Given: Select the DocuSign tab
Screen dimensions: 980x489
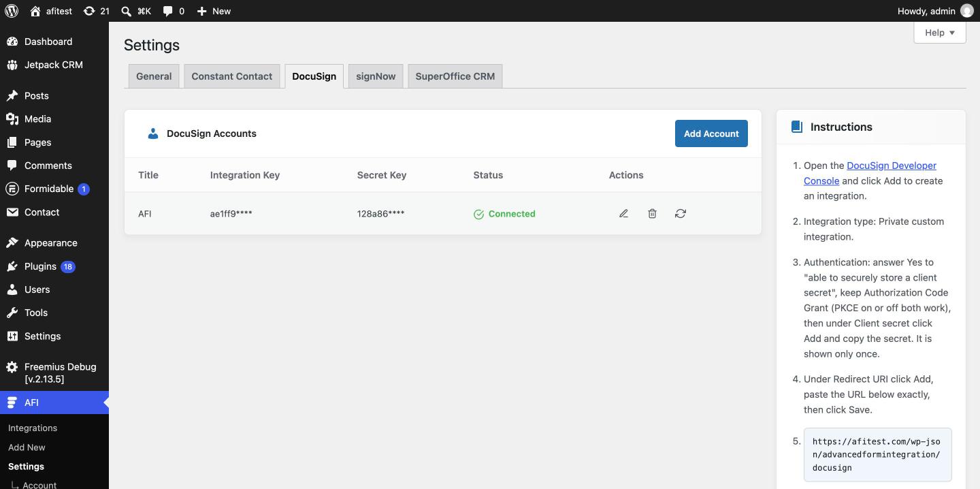Looking at the screenshot, I should point(314,76).
